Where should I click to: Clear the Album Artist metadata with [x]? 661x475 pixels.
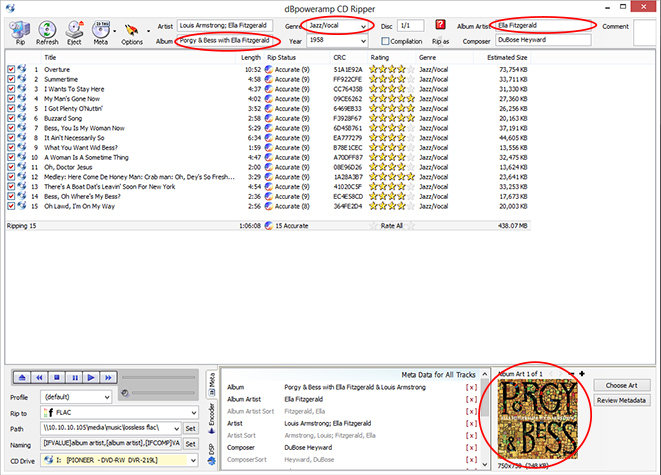tap(471, 400)
